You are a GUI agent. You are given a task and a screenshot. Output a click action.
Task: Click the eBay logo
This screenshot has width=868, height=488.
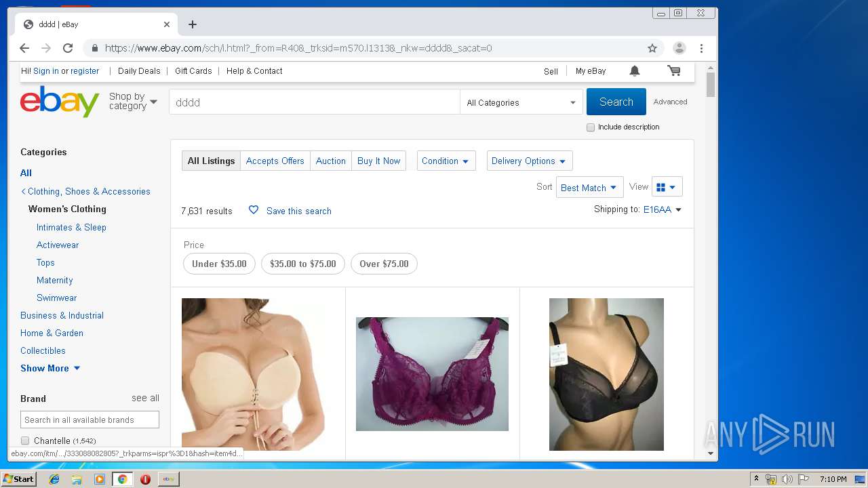click(x=60, y=102)
